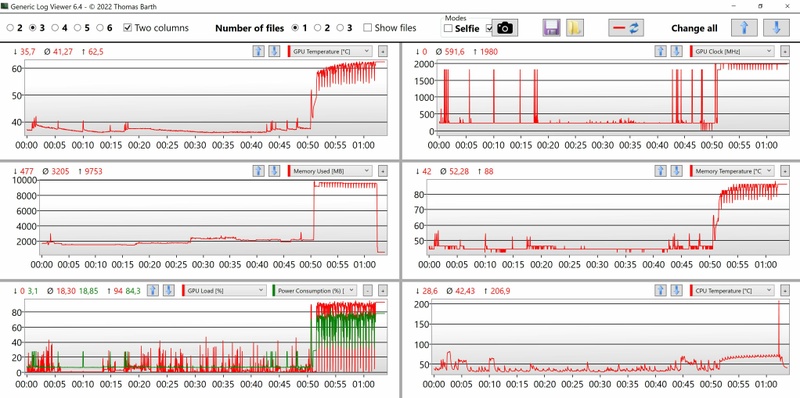800x398 pixels.
Task: Click the Memory Used line chart
Action: point(213,216)
